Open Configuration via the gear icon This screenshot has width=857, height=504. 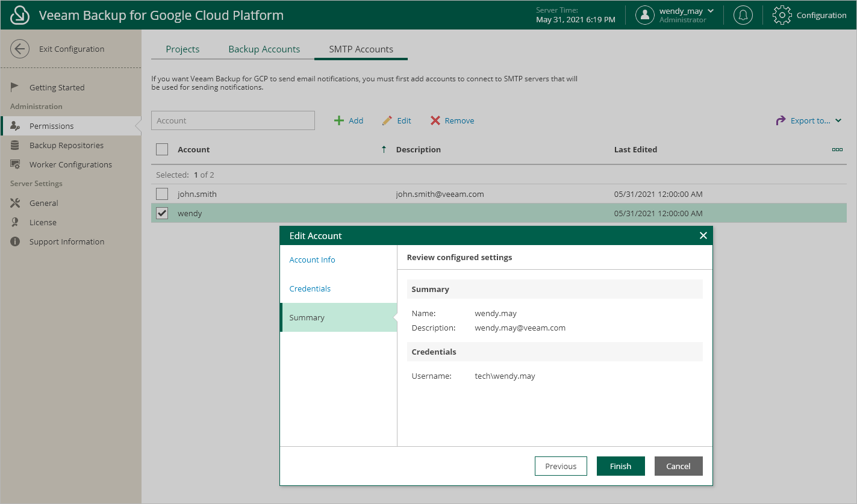point(782,15)
